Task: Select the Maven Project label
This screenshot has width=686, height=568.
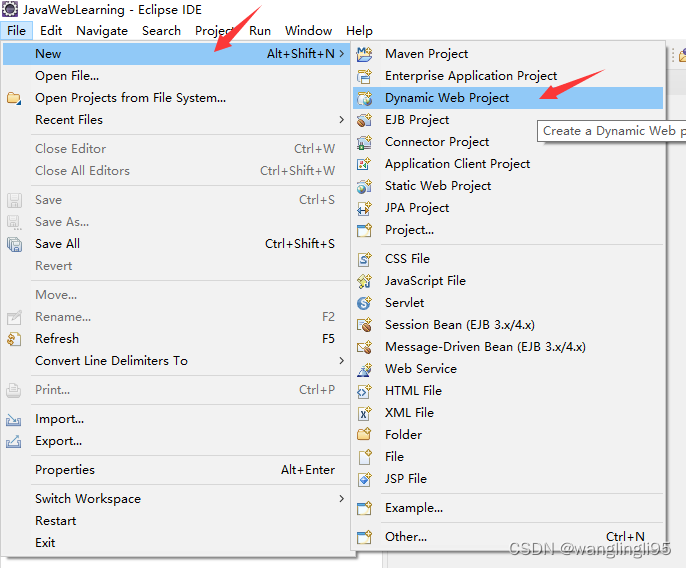Action: (x=427, y=54)
